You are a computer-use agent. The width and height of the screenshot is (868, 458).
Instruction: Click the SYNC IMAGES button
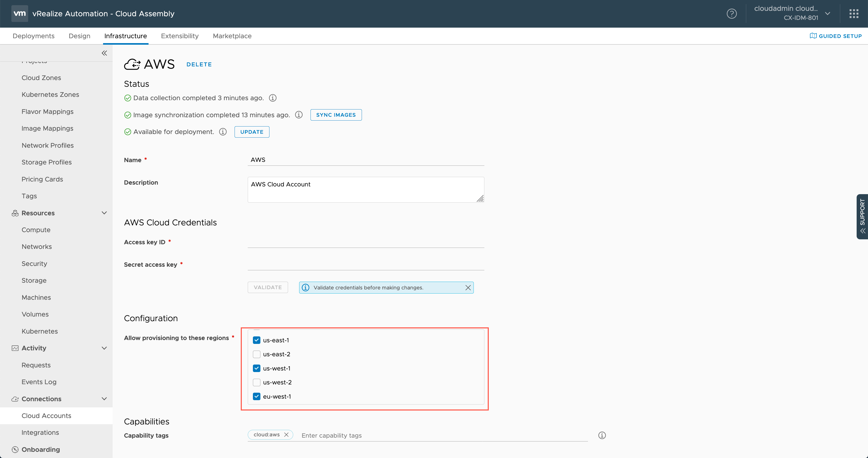[336, 115]
